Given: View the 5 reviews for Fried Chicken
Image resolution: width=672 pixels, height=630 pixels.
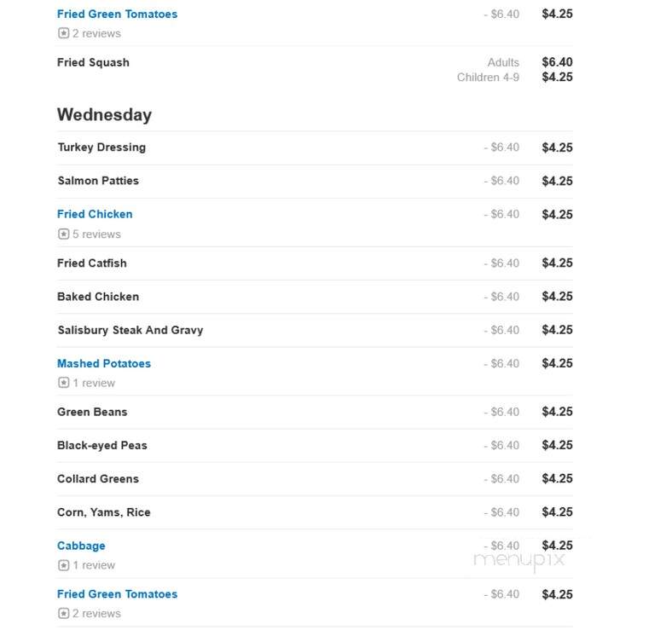Looking at the screenshot, I should [97, 234].
